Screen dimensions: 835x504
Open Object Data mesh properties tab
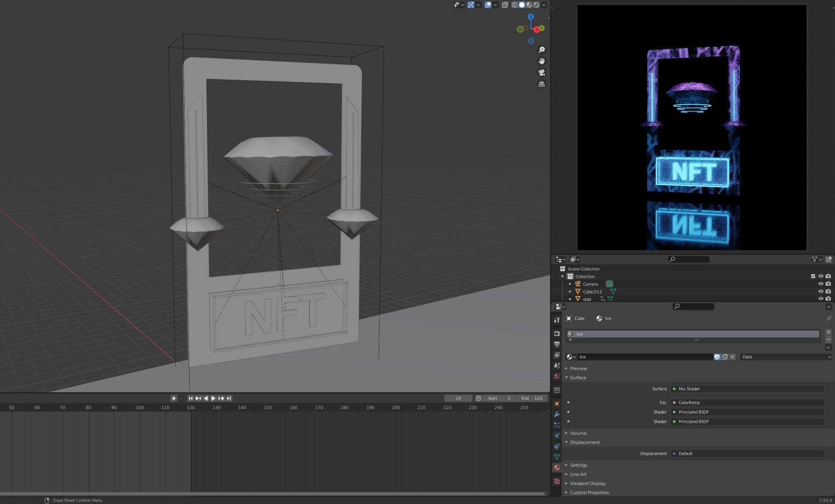tap(557, 457)
